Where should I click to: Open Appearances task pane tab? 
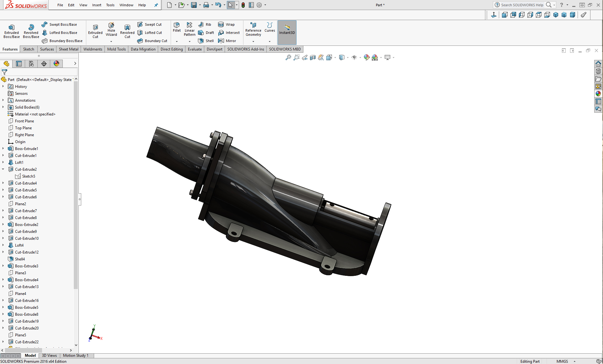[x=598, y=94]
